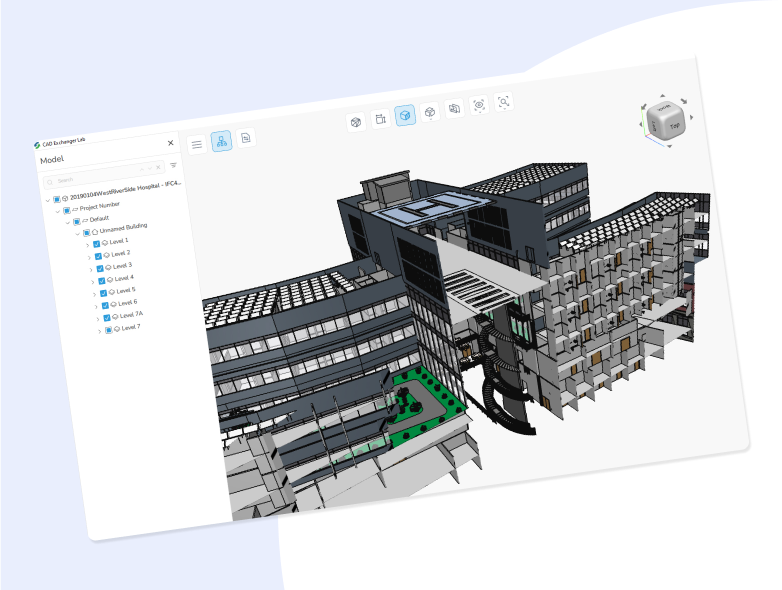
Task: Click the CAD Exchanger Lab logo
Action: [x=37, y=145]
